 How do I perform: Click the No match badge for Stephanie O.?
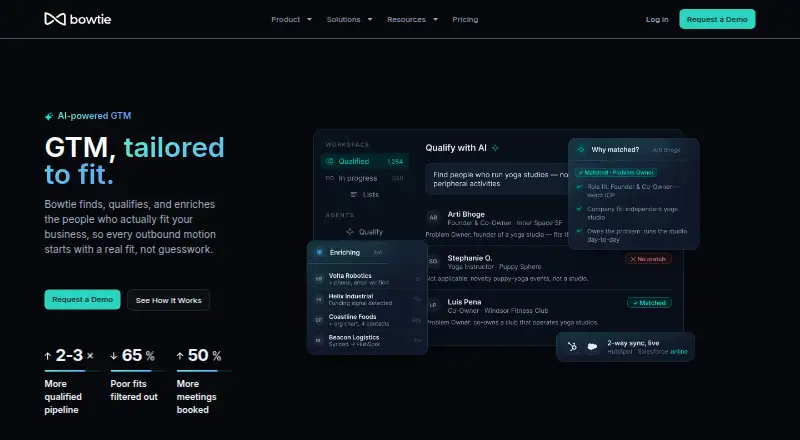[648, 259]
